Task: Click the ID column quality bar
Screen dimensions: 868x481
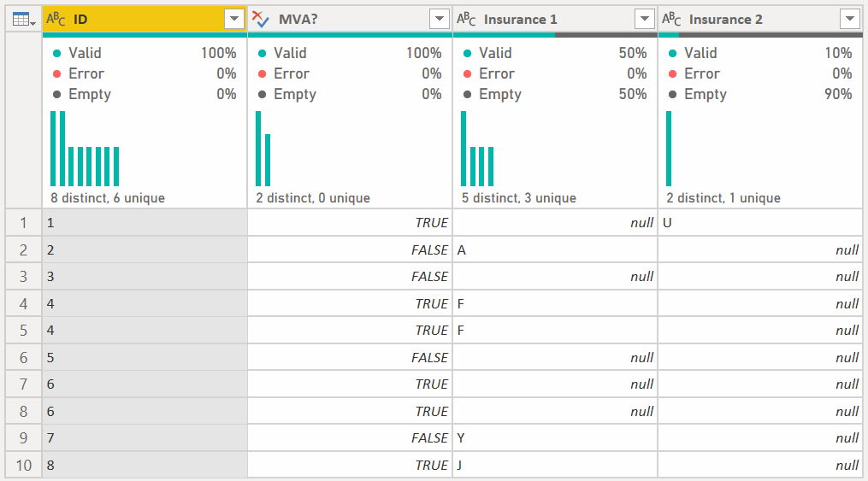Action: click(145, 35)
